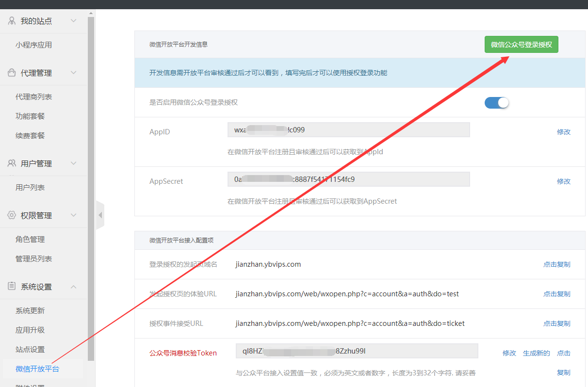Click the 我的站点 person icon
588x387 pixels.
pos(12,21)
